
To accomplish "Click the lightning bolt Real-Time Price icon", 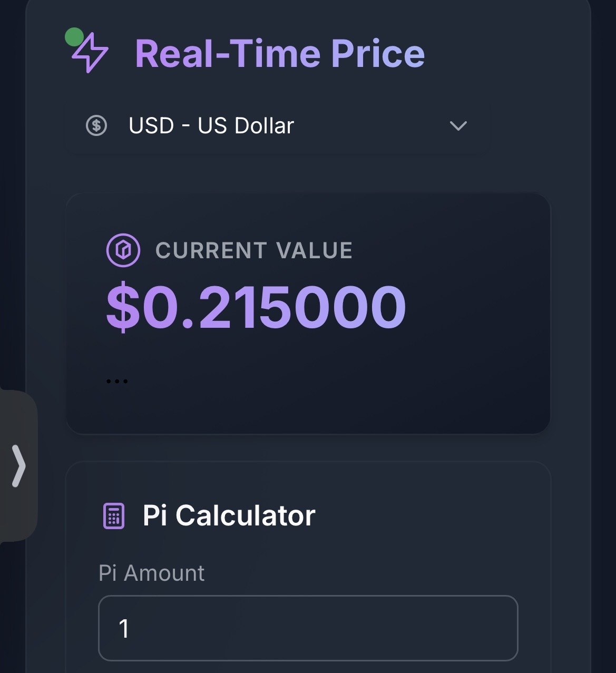I will 91,53.
